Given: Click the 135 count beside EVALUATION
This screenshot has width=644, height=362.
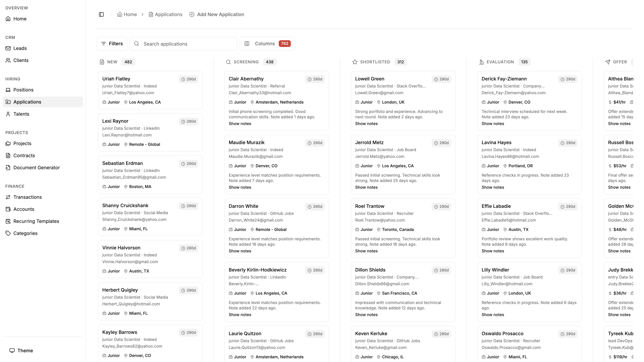Looking at the screenshot, I should [524, 62].
